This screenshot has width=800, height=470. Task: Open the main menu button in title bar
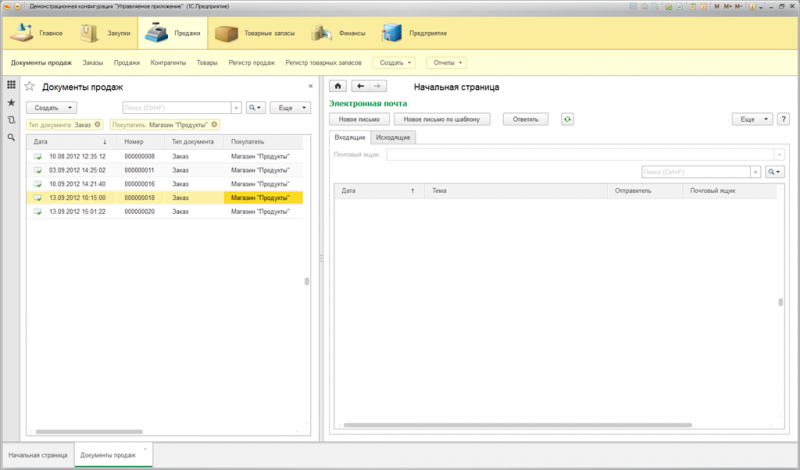coord(17,7)
